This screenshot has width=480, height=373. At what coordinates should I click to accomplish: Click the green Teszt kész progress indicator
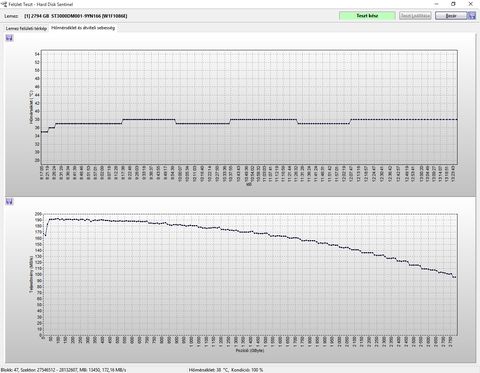[367, 16]
